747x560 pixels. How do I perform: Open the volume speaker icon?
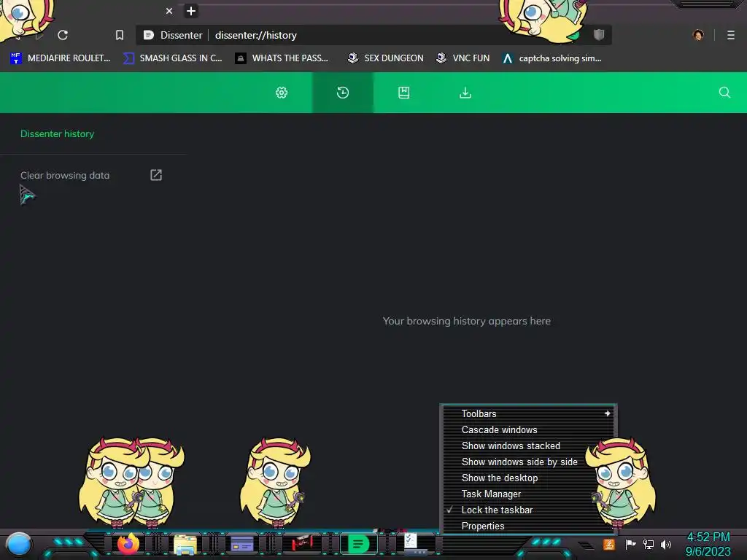tap(666, 544)
